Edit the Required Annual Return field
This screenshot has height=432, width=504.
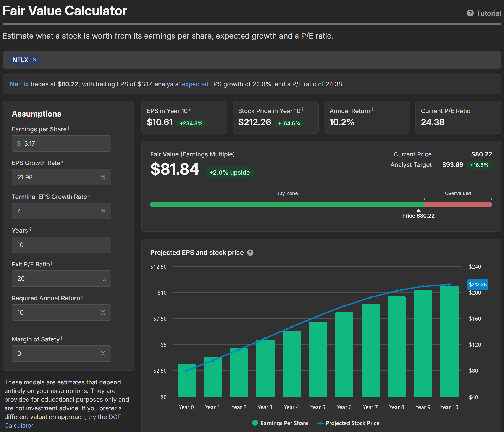coord(61,312)
